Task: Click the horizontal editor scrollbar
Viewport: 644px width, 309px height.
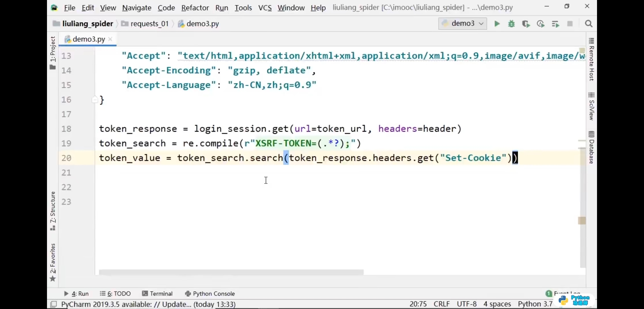Action: 231,272
